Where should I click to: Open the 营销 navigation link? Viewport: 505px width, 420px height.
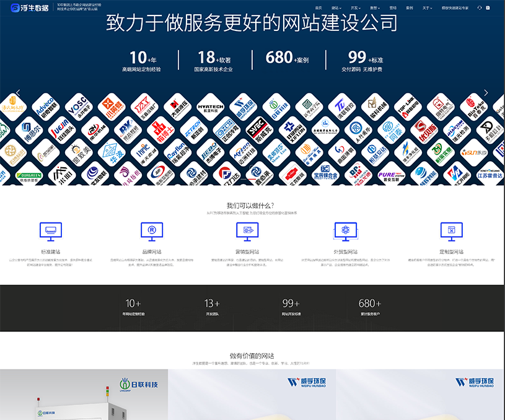pos(393,8)
